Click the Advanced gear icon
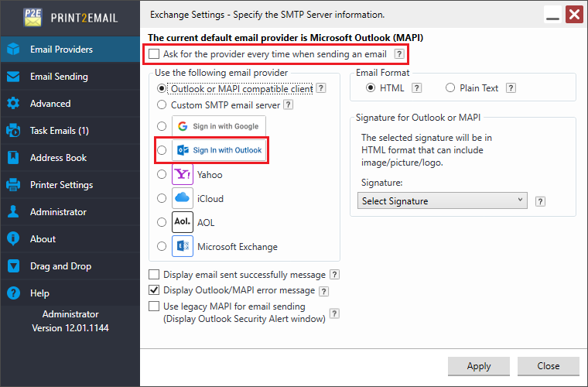The image size is (588, 387). [x=13, y=104]
